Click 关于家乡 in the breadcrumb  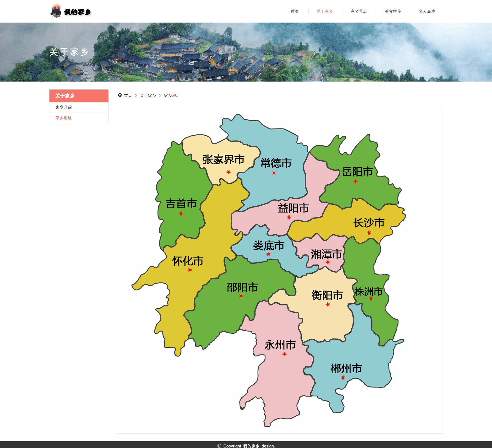(148, 96)
